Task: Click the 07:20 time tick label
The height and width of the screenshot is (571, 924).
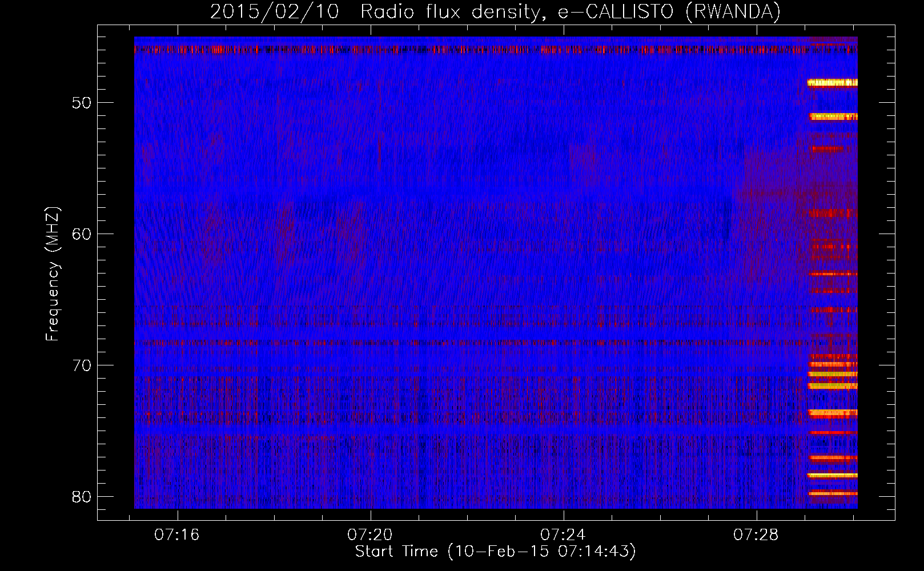Action: [370, 535]
